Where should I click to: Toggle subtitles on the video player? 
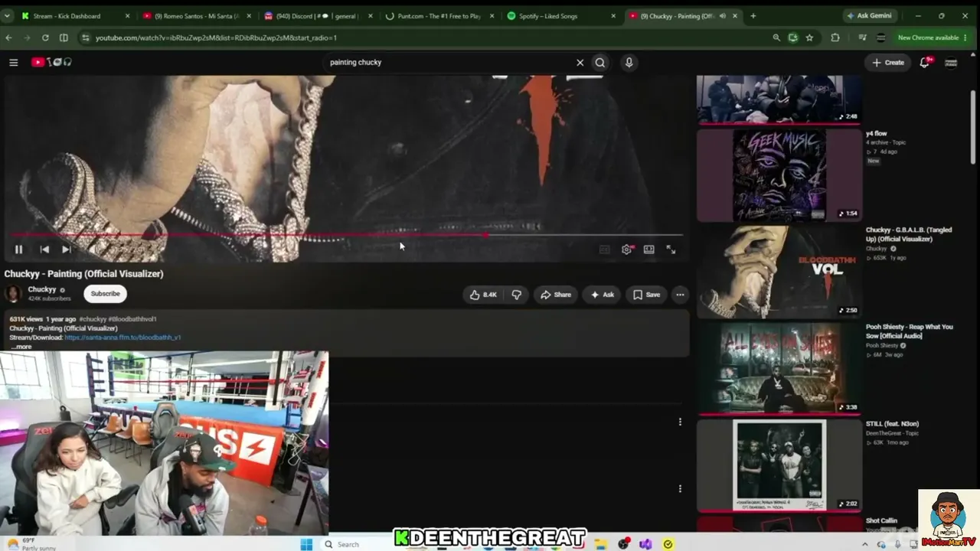coord(604,249)
